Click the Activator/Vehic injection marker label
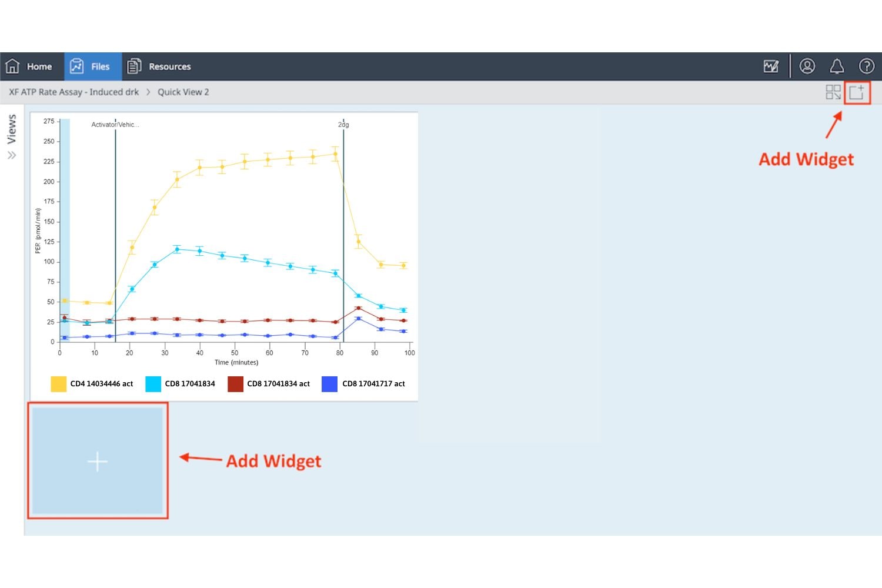882x588 pixels. pos(115,125)
